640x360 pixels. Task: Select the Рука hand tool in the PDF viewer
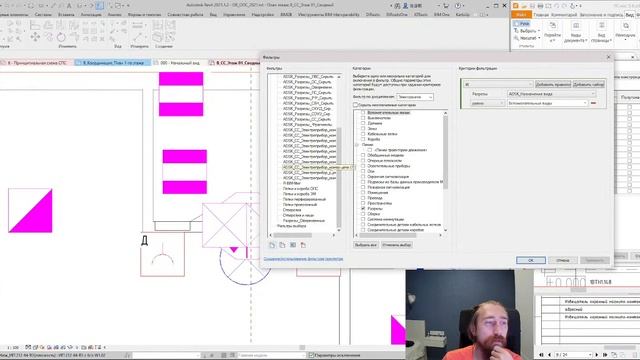522,24
